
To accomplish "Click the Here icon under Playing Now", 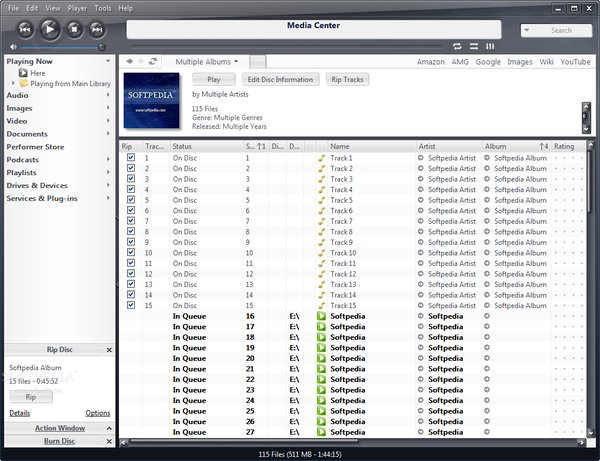I will [23, 73].
